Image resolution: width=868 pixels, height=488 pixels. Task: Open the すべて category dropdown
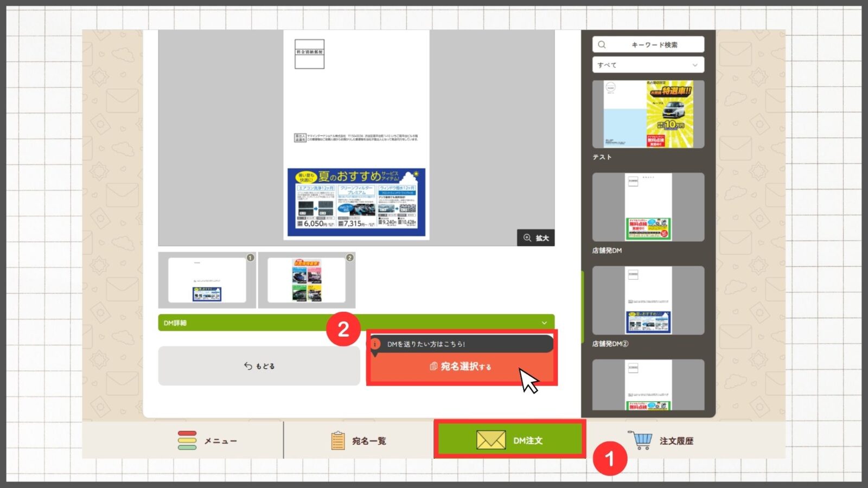point(648,65)
